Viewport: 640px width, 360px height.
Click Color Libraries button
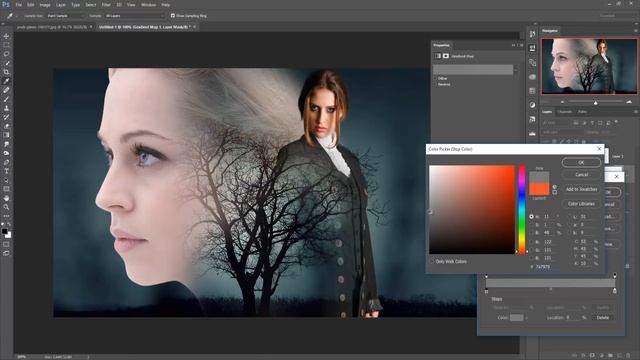pyautogui.click(x=581, y=204)
